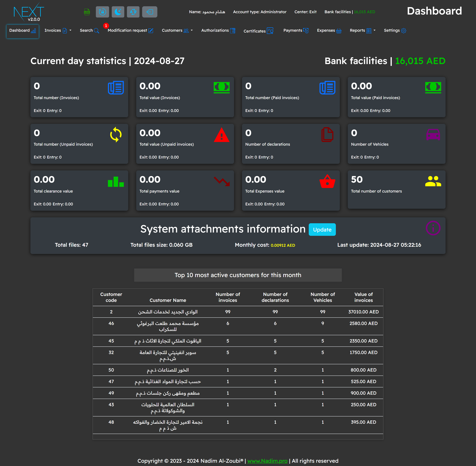Click the logout arrow icon
476x466 pixels.
point(149,12)
